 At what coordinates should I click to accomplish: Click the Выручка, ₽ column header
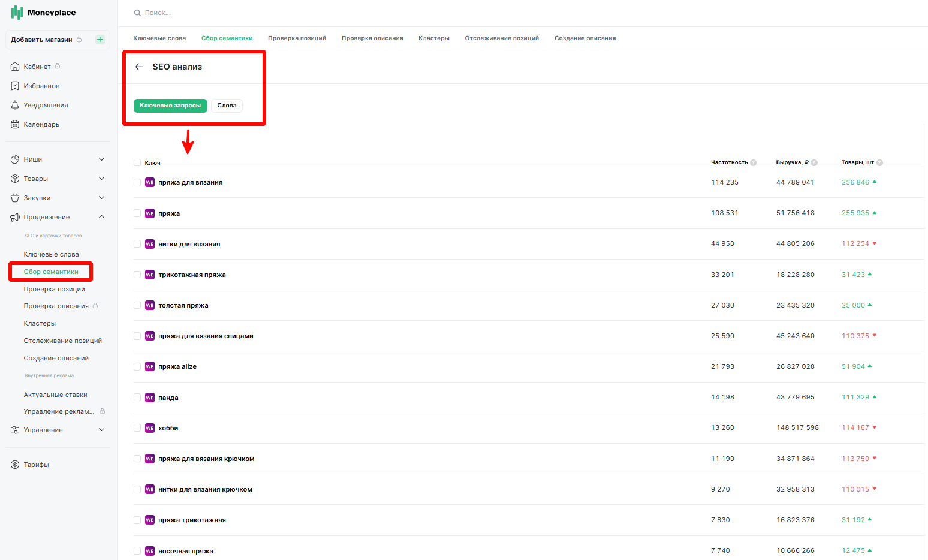coord(793,162)
